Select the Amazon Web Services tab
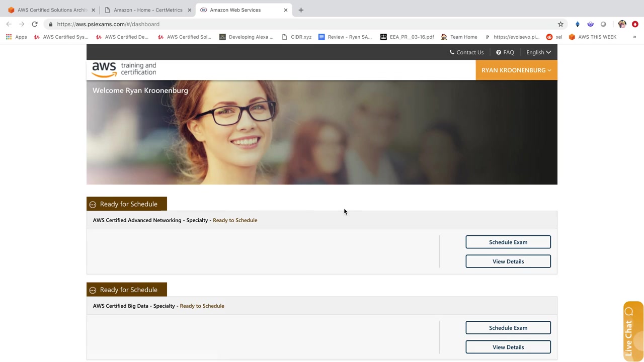Image resolution: width=644 pixels, height=362 pixels. coord(244,10)
